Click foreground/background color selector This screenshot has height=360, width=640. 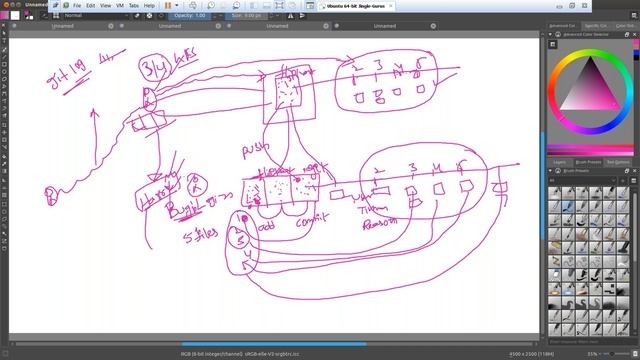tap(28, 16)
